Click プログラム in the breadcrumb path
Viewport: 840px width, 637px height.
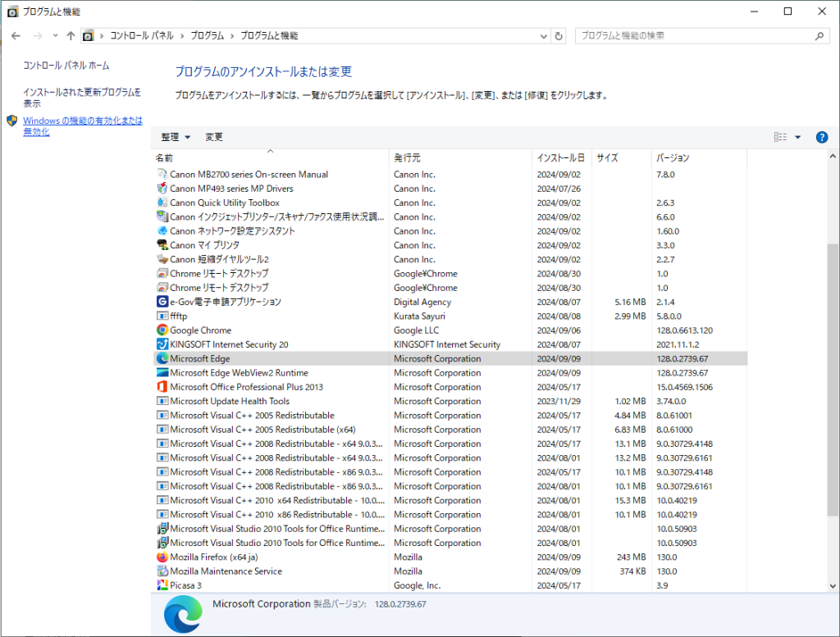point(207,36)
